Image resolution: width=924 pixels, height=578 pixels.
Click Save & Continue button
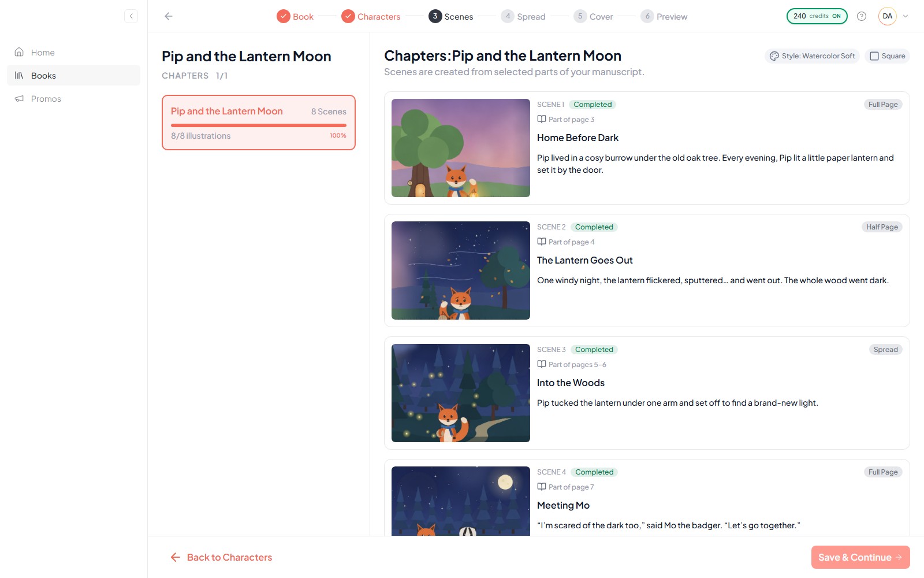tap(860, 557)
